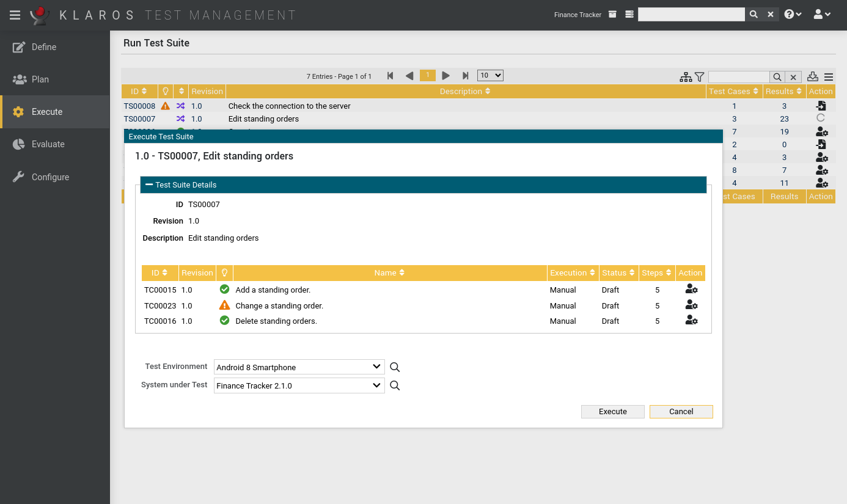Viewport: 847px width, 504px height.
Task: Open the help menu via question mark icon
Action: 790,13
